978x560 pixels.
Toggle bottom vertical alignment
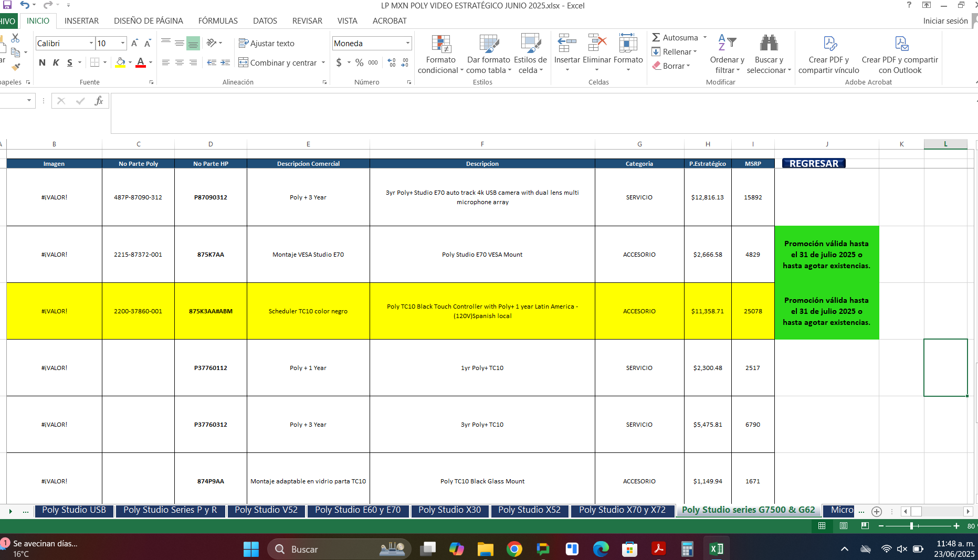click(x=193, y=43)
